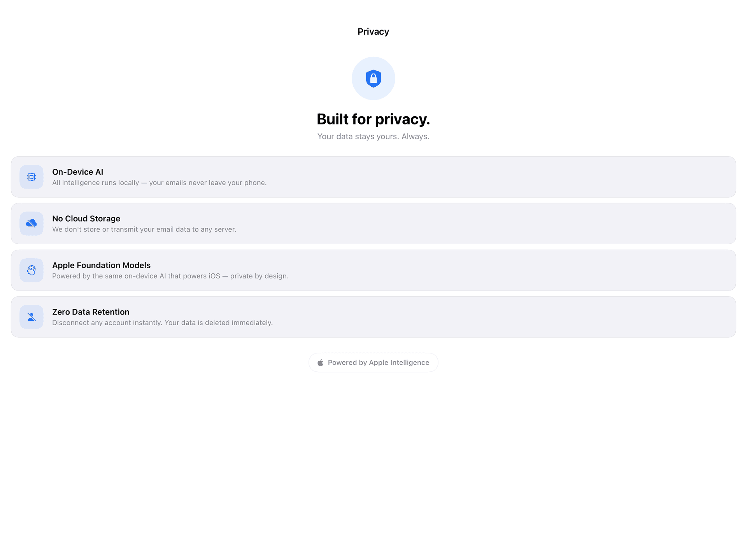Click the Apple logo in the badge
The width and height of the screenshot is (747, 560).
320,362
